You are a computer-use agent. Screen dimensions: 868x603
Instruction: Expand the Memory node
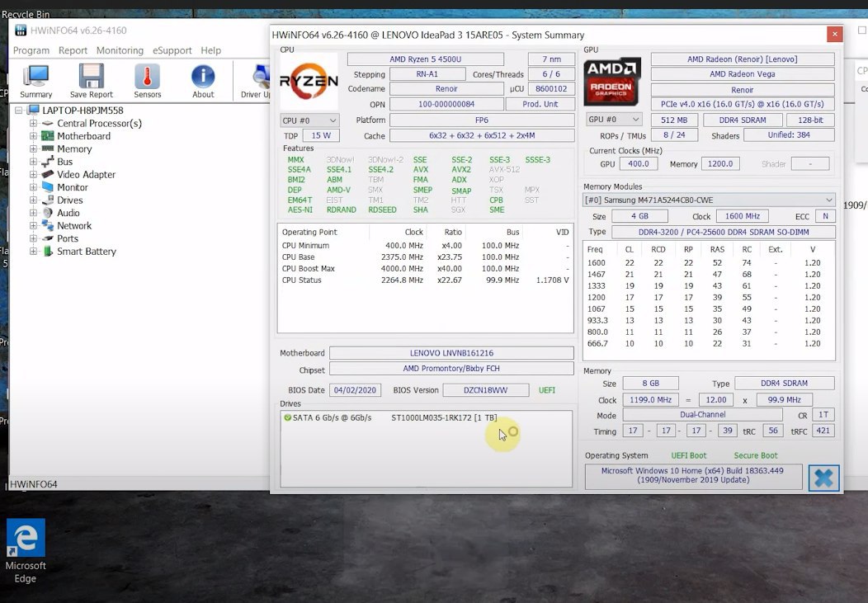click(33, 148)
